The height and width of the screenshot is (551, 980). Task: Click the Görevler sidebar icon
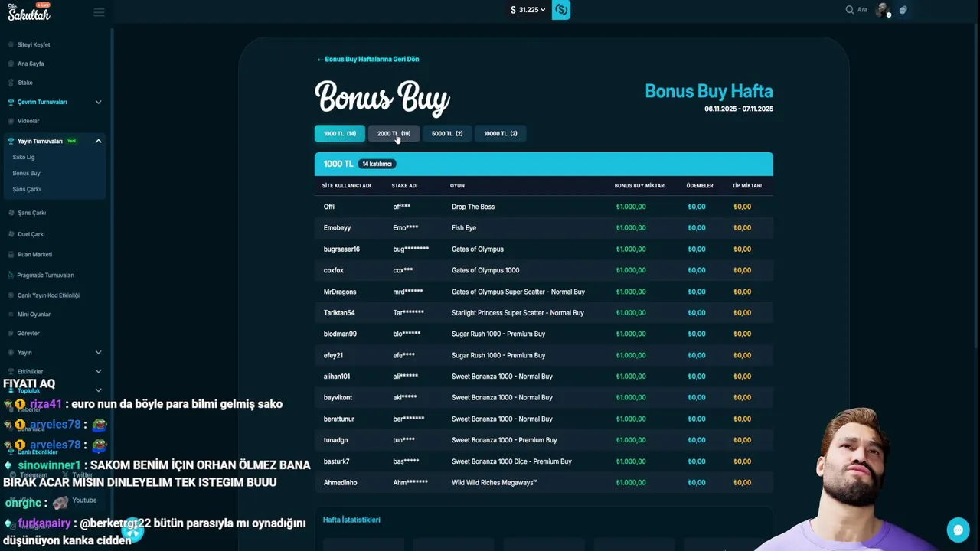point(11,334)
